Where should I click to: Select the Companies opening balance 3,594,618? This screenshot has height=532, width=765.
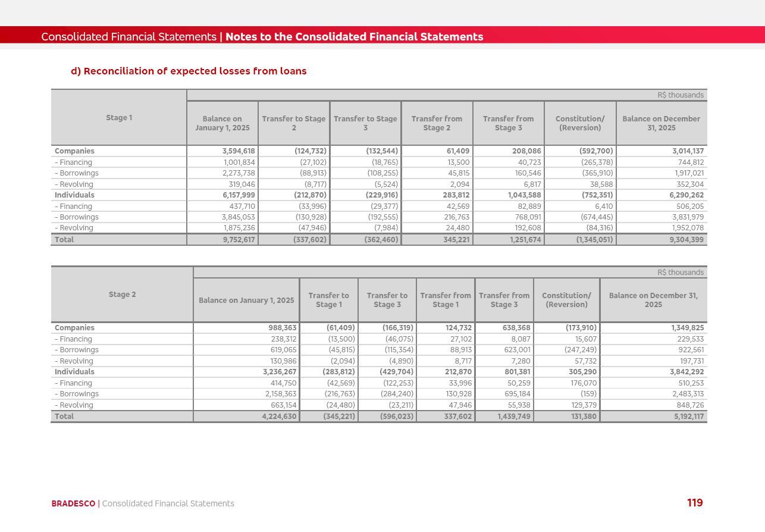(238, 151)
